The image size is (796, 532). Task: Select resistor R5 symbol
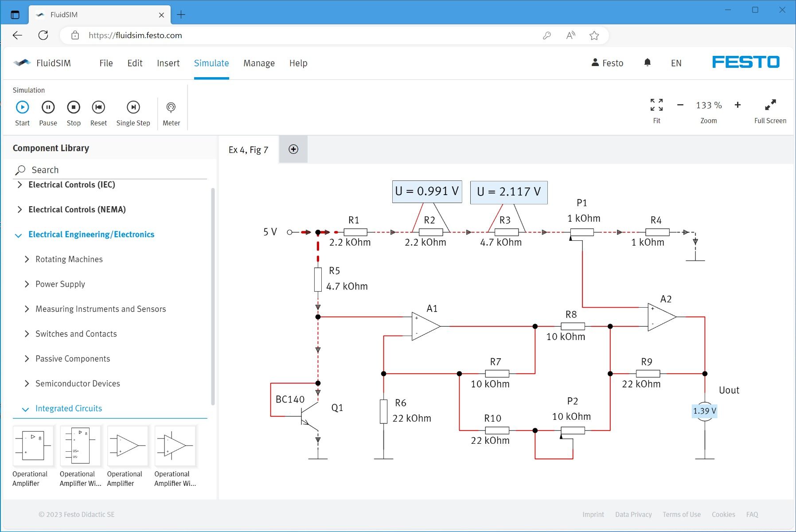[318, 279]
